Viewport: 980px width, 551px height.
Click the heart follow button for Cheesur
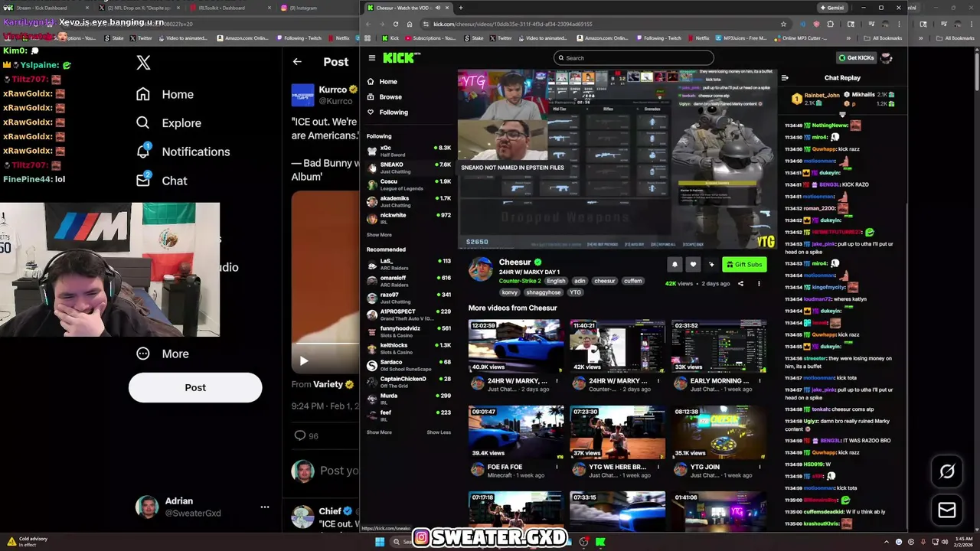693,264
